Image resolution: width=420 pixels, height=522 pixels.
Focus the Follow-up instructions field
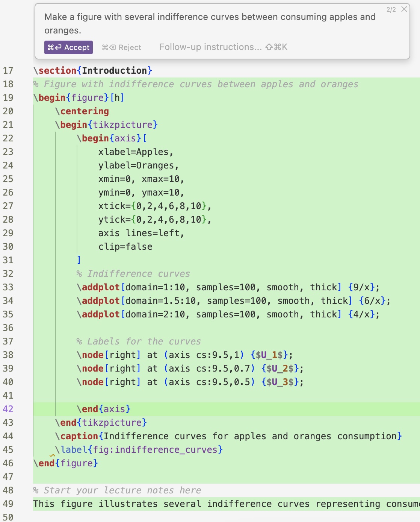coord(223,47)
